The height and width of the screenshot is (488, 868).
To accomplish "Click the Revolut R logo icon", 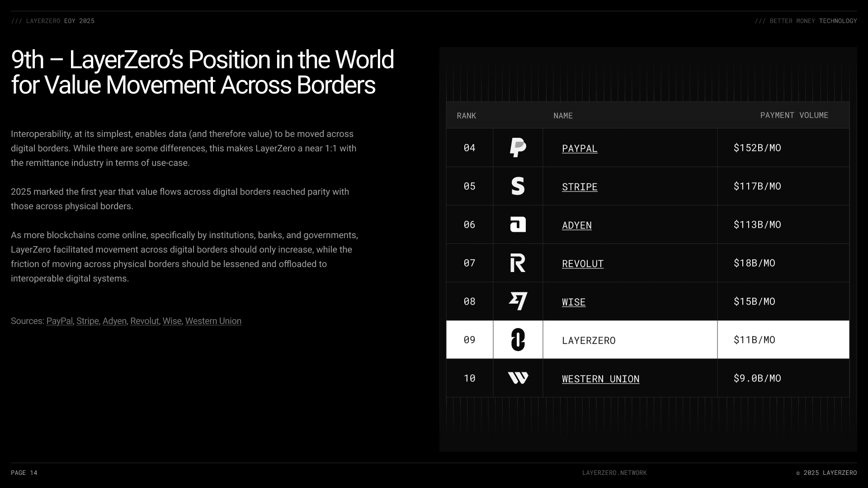I will pyautogui.click(x=518, y=263).
